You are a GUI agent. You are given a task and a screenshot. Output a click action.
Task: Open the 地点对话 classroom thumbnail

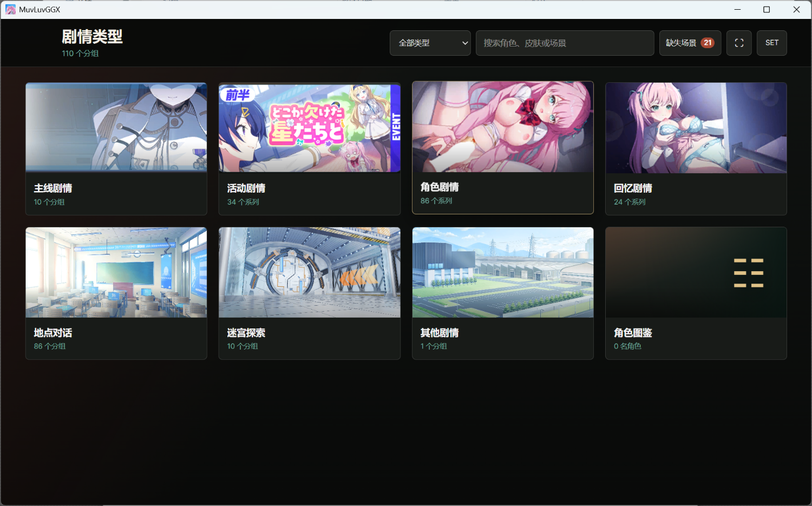coord(116,272)
